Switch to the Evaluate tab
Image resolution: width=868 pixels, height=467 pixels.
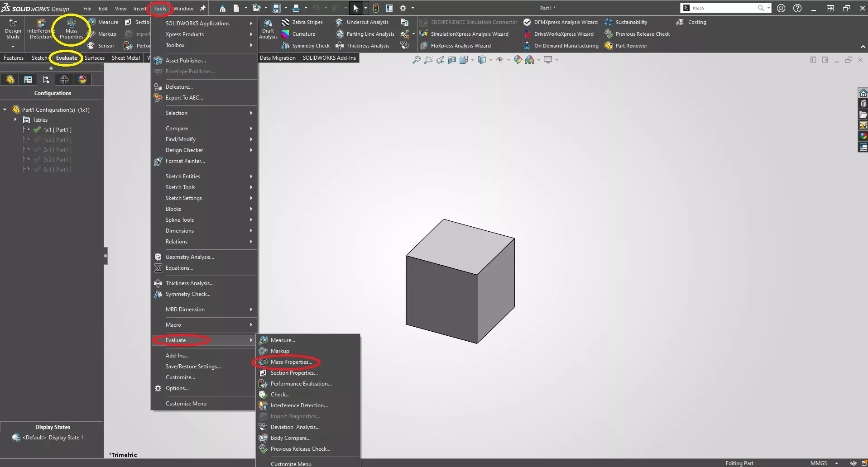coord(67,58)
